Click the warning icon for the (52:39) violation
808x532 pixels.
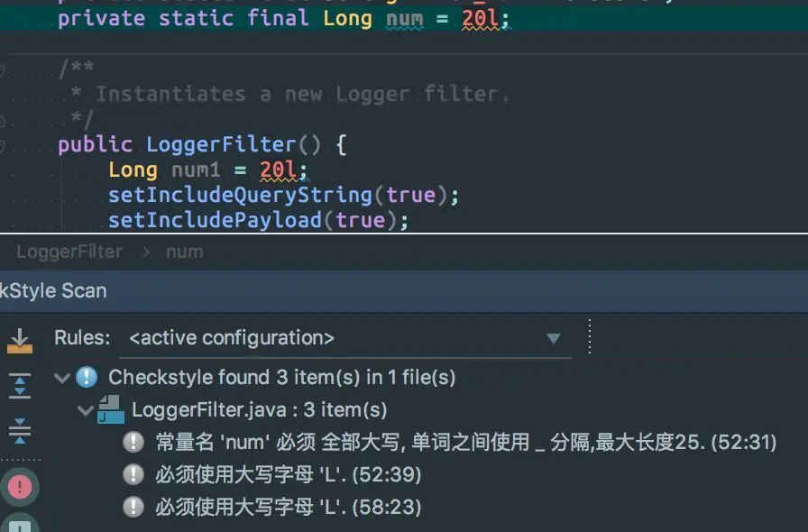click(133, 474)
